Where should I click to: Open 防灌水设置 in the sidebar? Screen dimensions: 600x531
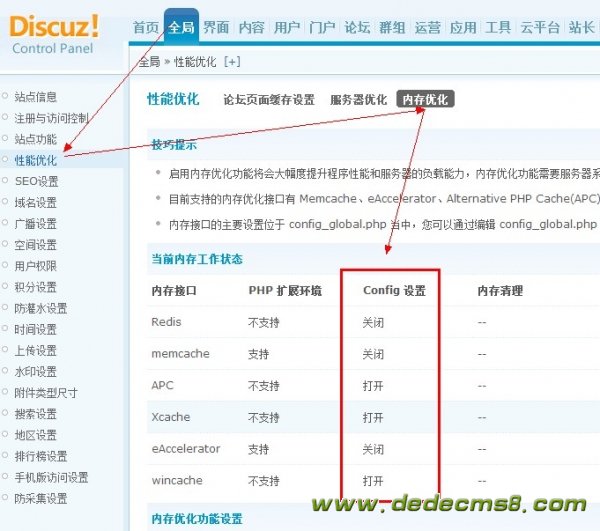pos(41,308)
